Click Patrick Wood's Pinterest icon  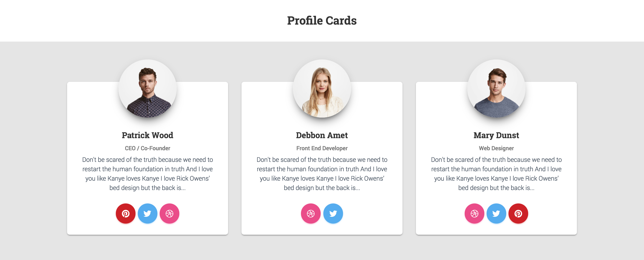click(x=125, y=213)
